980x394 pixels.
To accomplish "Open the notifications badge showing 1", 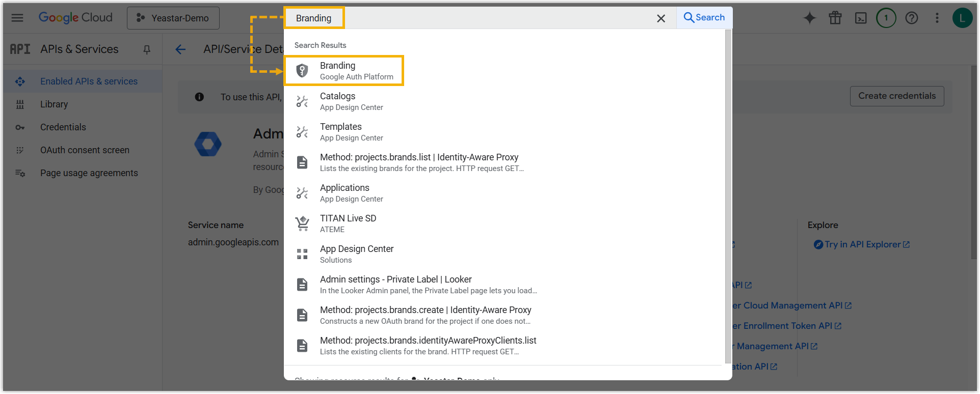I will [x=886, y=18].
